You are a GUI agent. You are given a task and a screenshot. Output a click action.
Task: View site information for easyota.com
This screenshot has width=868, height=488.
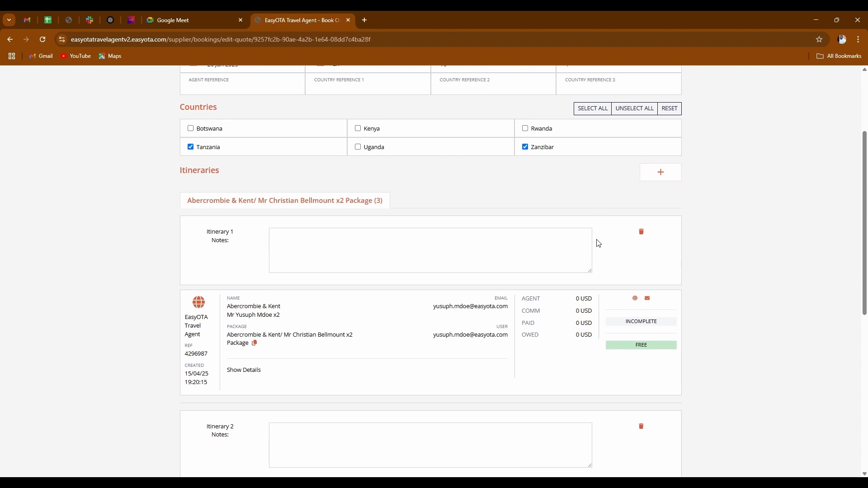click(62, 40)
